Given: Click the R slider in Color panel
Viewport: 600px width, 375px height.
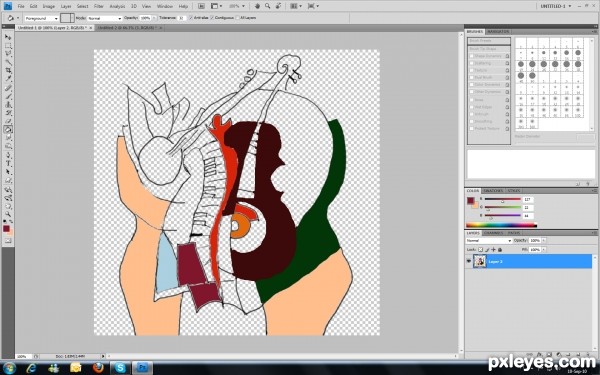Looking at the screenshot, I should pyautogui.click(x=502, y=199).
